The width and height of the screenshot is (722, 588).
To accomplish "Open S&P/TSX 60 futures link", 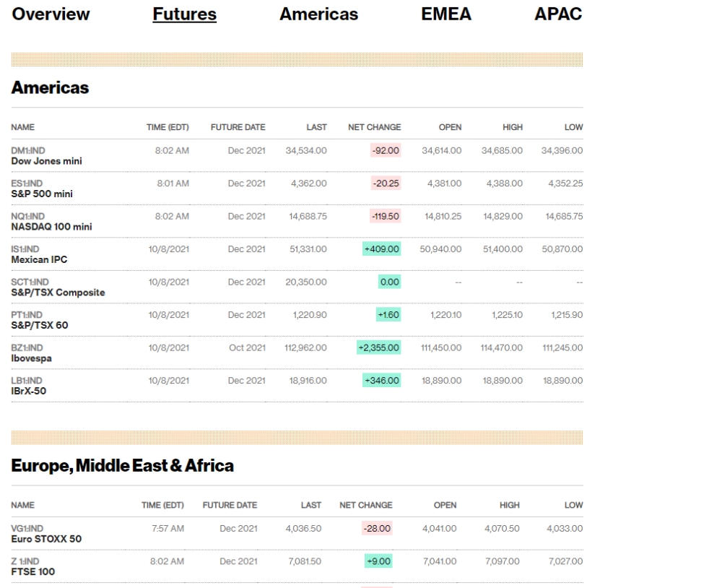I will pyautogui.click(x=40, y=325).
